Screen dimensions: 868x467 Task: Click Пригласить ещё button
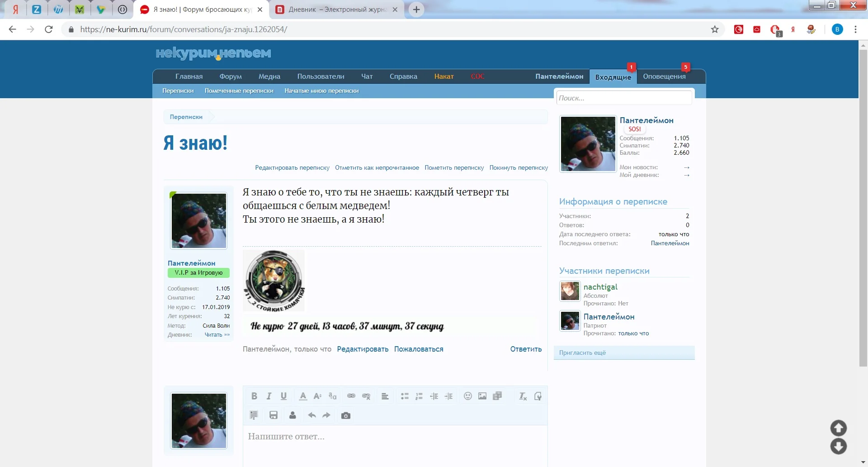pyautogui.click(x=624, y=353)
